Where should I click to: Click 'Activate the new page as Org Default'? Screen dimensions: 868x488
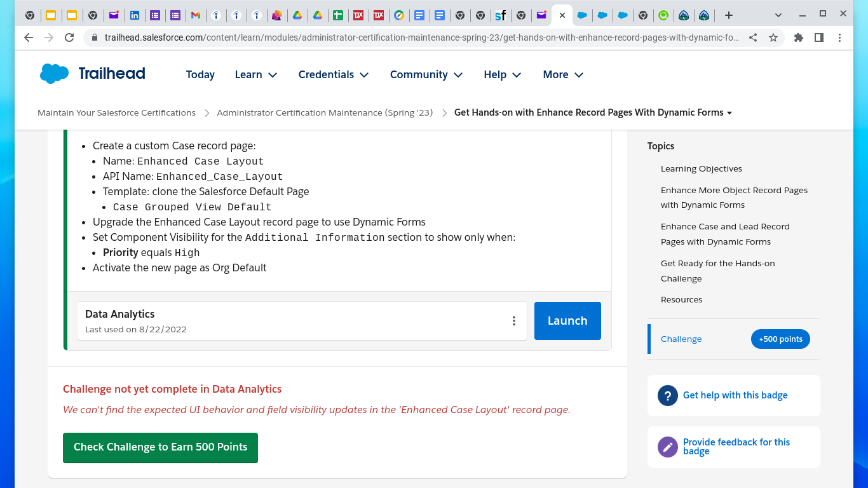click(180, 268)
